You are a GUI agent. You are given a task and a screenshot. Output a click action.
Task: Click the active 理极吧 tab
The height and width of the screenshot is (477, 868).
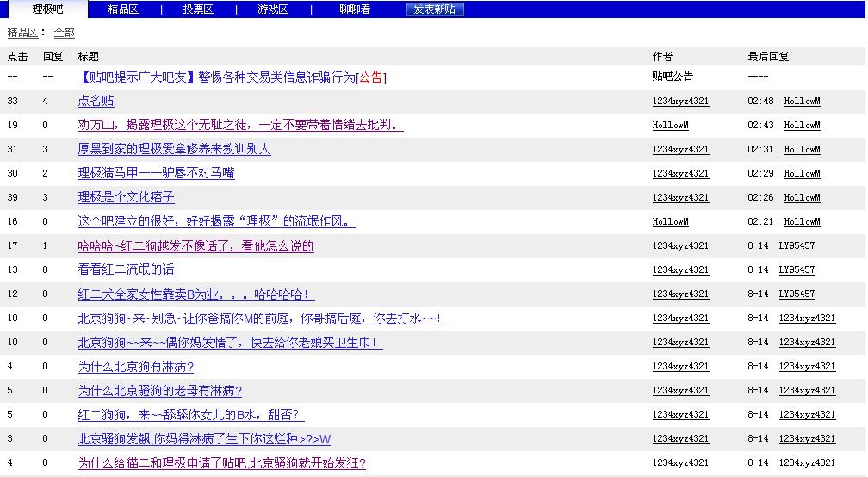pos(47,9)
